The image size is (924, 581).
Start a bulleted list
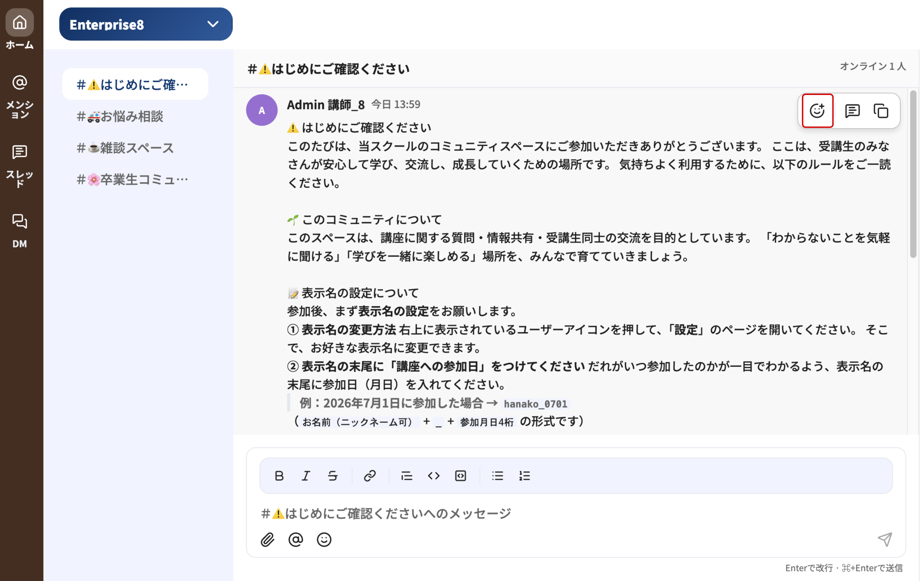coord(497,476)
